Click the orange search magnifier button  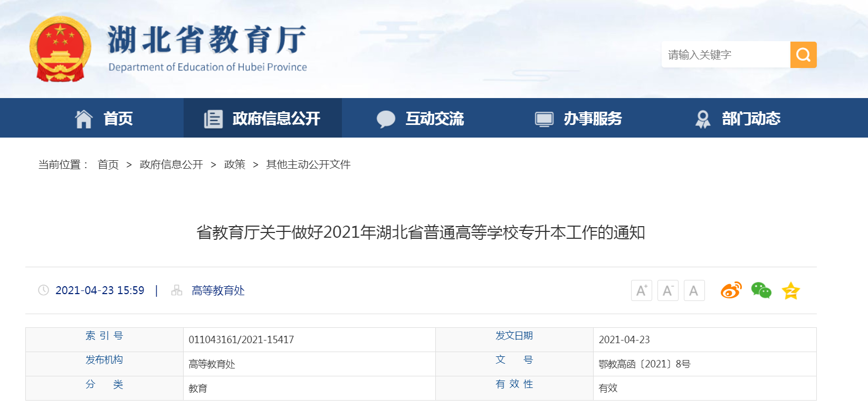pyautogui.click(x=803, y=55)
